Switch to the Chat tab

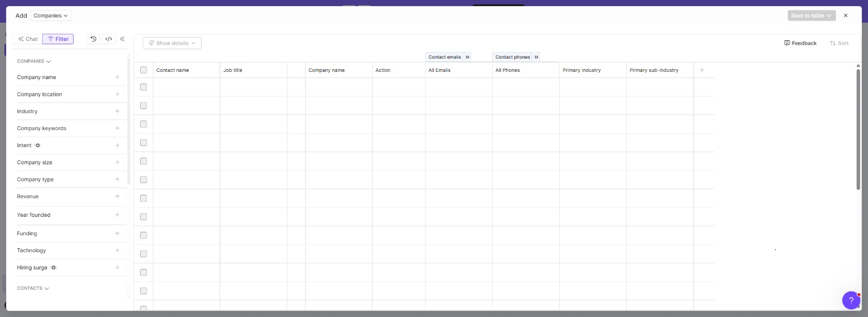pyautogui.click(x=28, y=39)
